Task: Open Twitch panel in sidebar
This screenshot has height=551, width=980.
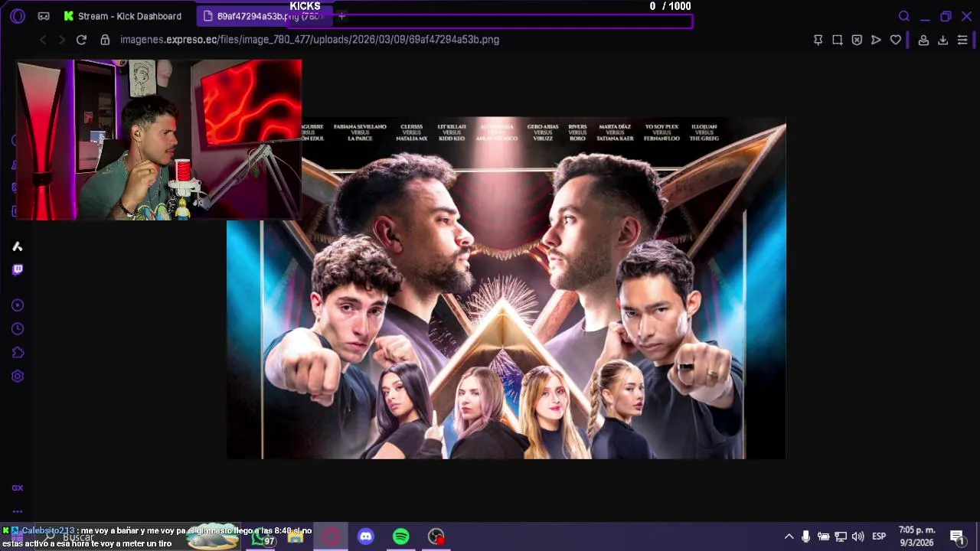Action: 18,269
